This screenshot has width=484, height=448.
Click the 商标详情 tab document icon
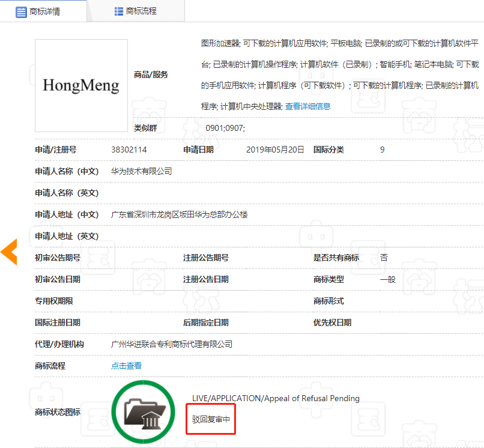(x=21, y=12)
